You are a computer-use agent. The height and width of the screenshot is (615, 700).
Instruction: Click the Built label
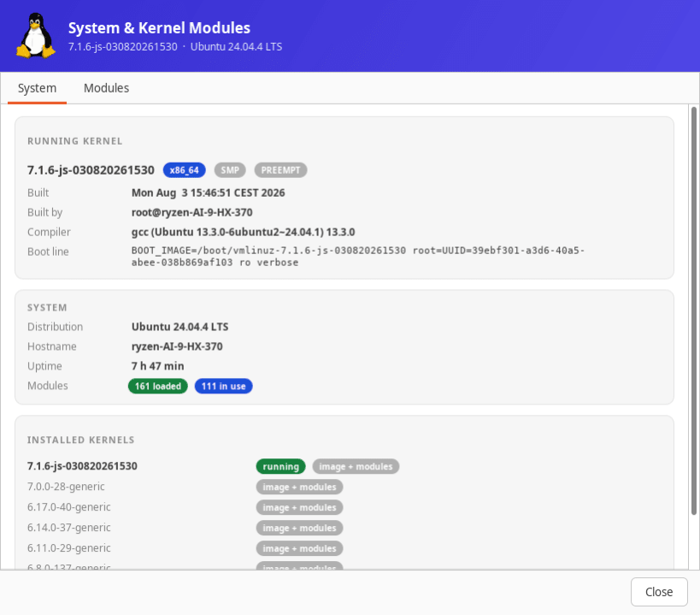(x=38, y=193)
